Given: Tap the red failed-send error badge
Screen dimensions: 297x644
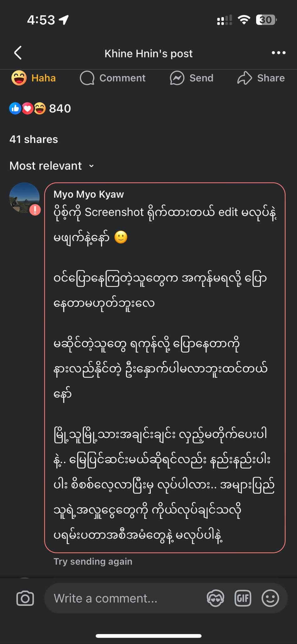Looking at the screenshot, I should point(35,210).
